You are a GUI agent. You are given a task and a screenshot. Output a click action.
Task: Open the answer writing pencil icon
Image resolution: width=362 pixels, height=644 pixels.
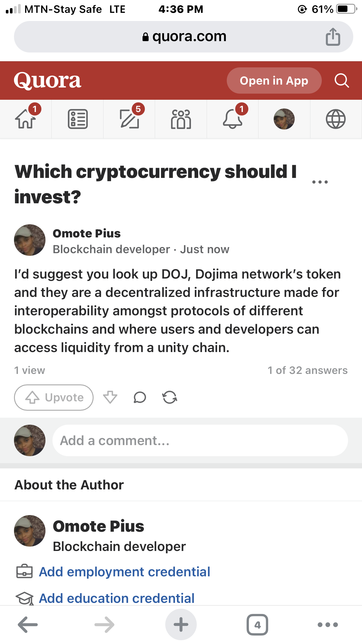click(x=129, y=119)
